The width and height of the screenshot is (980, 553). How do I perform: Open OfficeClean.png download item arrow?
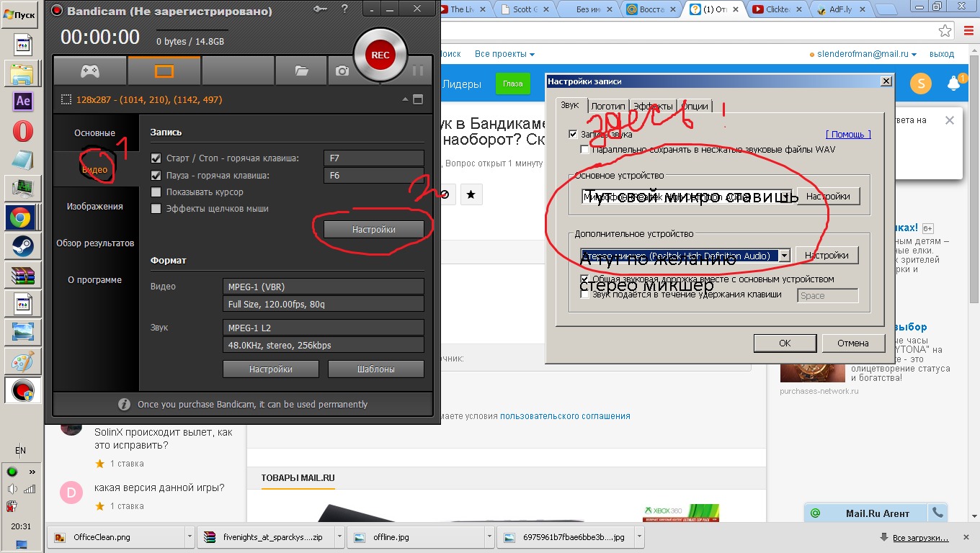(x=190, y=537)
